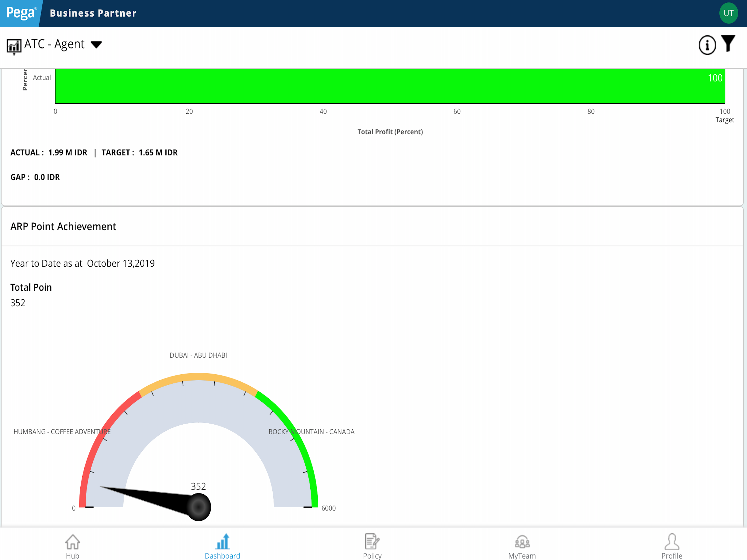The height and width of the screenshot is (560, 747).
Task: Click the 6000 gauge maximum label
Action: [329, 508]
